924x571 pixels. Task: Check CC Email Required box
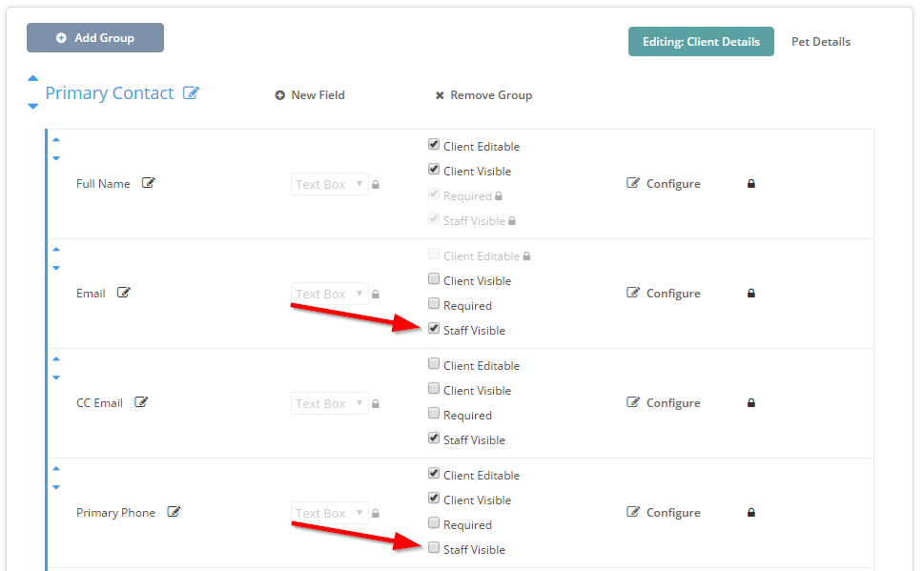[434, 413]
